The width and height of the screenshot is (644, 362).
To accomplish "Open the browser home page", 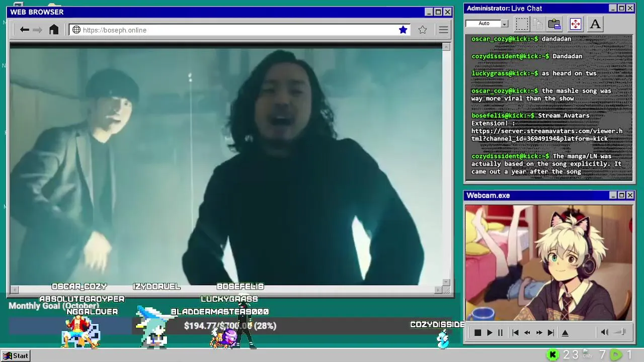I will [x=54, y=30].
